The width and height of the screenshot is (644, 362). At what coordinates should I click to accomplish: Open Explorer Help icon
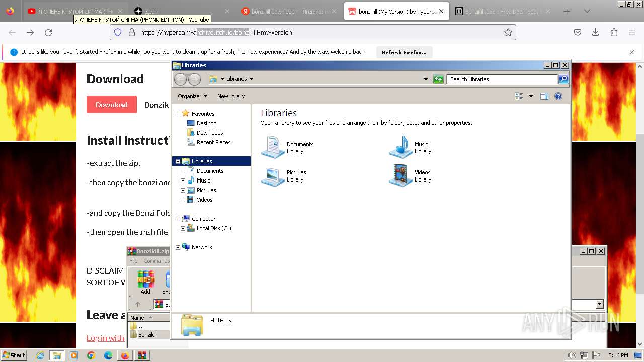point(558,96)
